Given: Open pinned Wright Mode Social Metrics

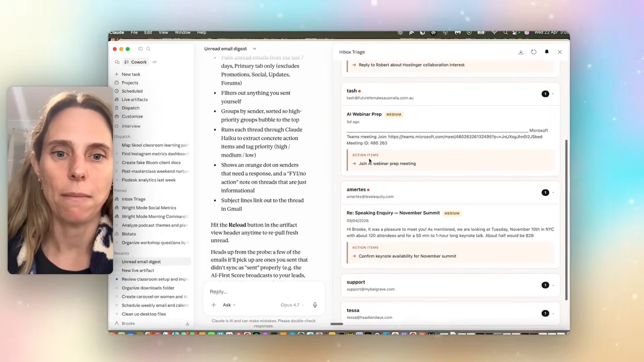Looking at the screenshot, I should (149, 208).
